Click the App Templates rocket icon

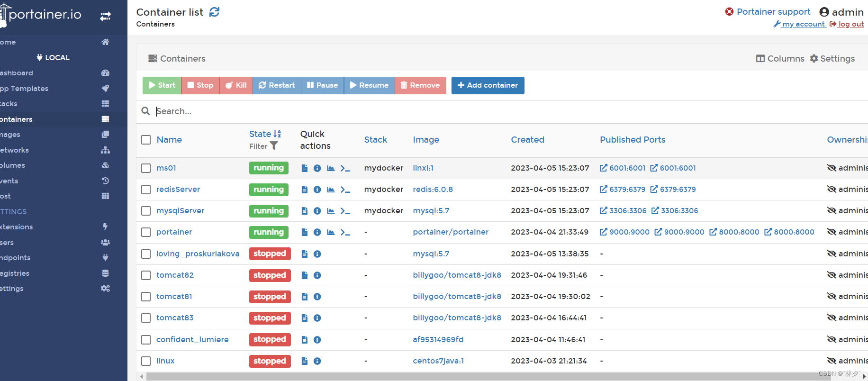105,88
